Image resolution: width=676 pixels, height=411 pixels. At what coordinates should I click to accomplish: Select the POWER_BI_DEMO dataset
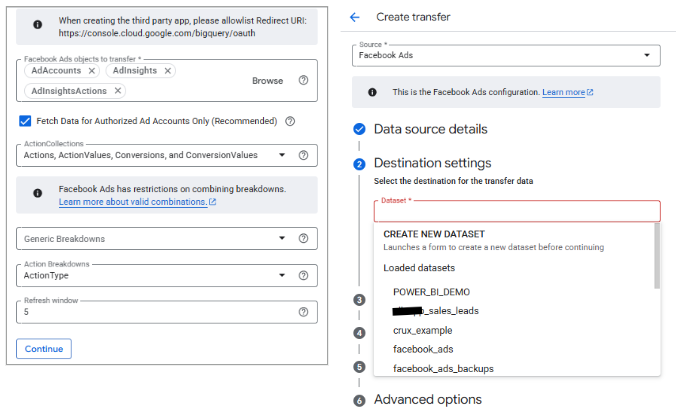pyautogui.click(x=431, y=292)
